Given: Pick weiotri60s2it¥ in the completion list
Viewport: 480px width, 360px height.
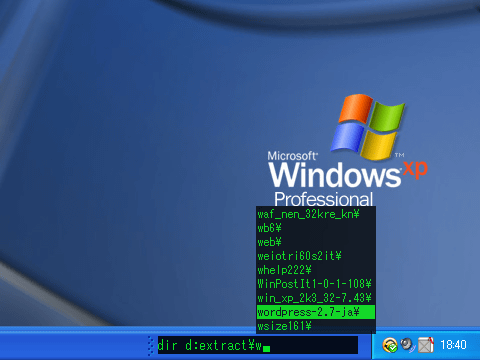Looking at the screenshot, I should (316, 256).
